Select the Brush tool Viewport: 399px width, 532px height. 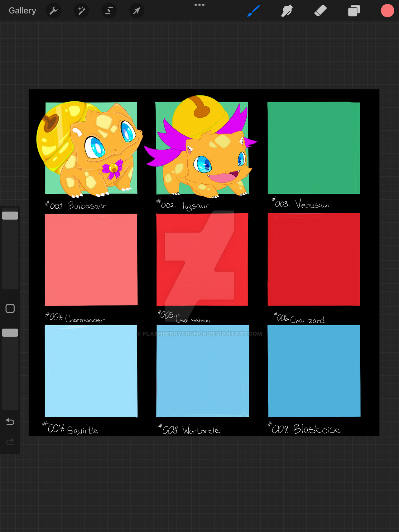253,11
